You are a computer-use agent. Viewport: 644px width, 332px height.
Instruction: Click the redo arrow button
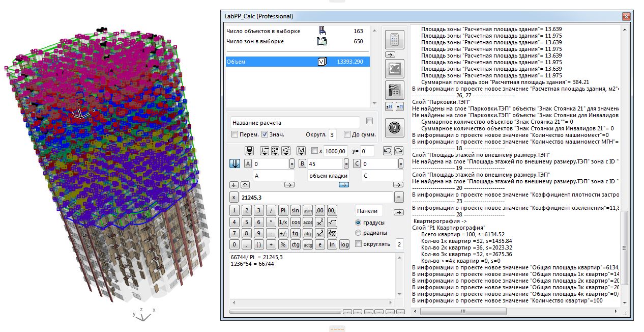click(x=398, y=151)
